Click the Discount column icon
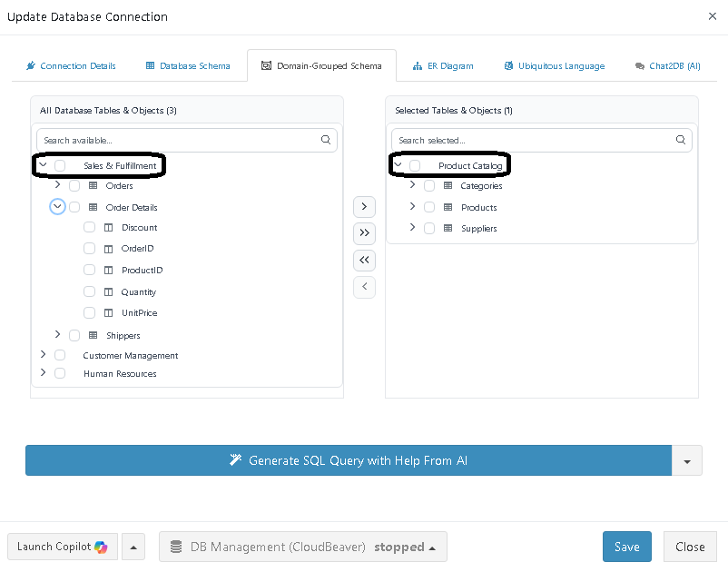 click(108, 228)
